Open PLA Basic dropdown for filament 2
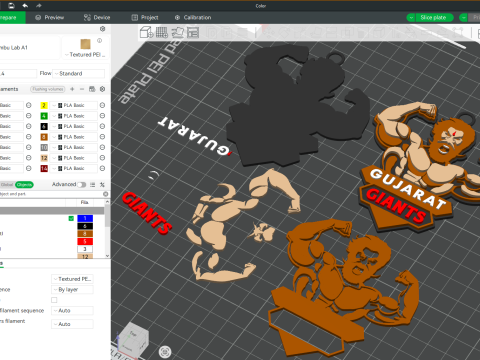Screen dimensions: 480x360 (74, 105)
